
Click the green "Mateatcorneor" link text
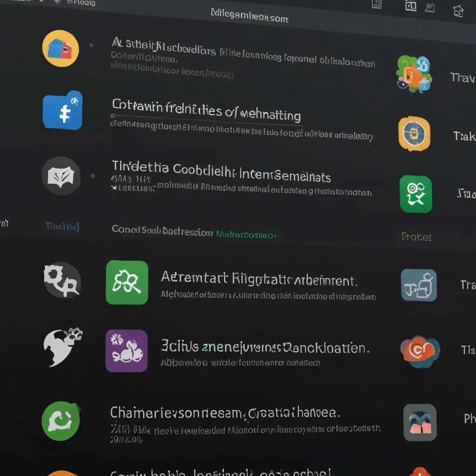coord(246,235)
